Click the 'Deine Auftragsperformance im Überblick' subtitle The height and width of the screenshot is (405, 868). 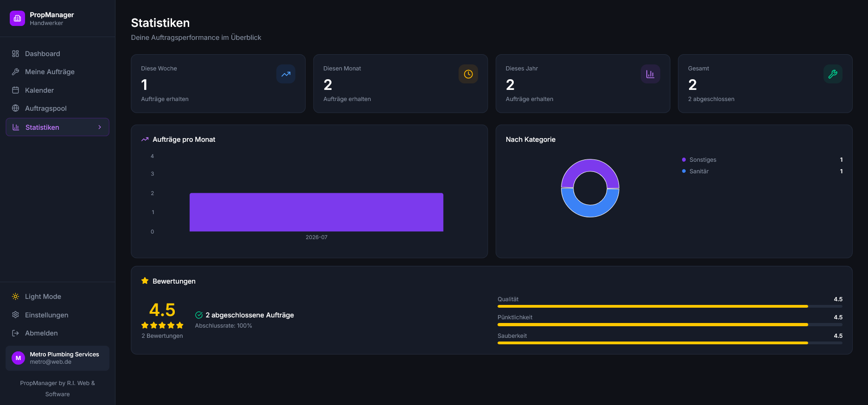196,38
